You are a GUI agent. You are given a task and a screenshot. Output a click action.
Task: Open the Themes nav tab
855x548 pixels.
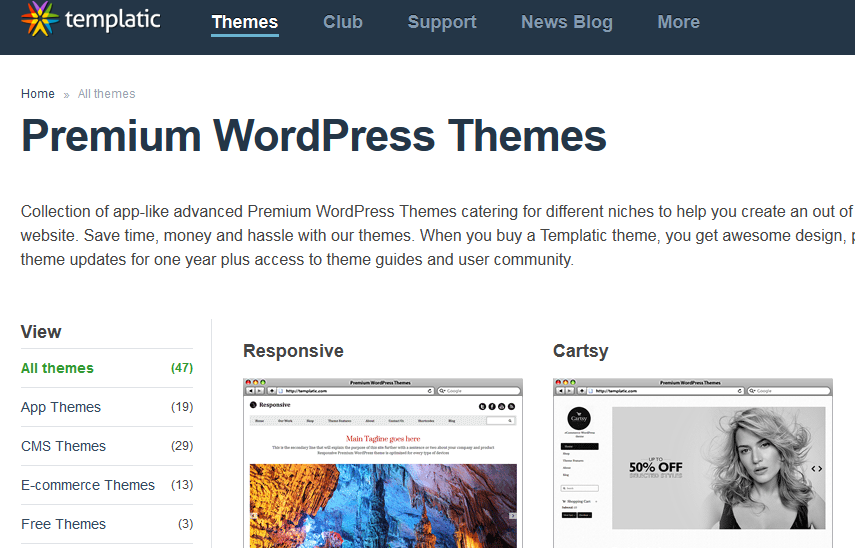point(245,22)
